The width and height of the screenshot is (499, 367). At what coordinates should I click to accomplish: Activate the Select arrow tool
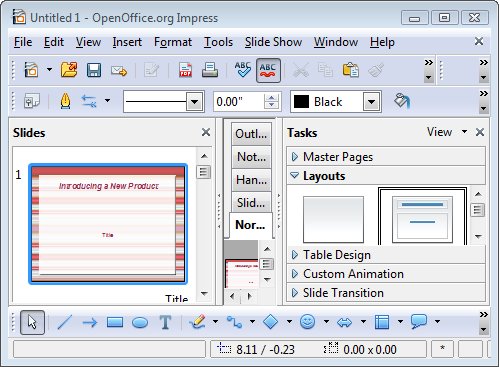point(32,322)
